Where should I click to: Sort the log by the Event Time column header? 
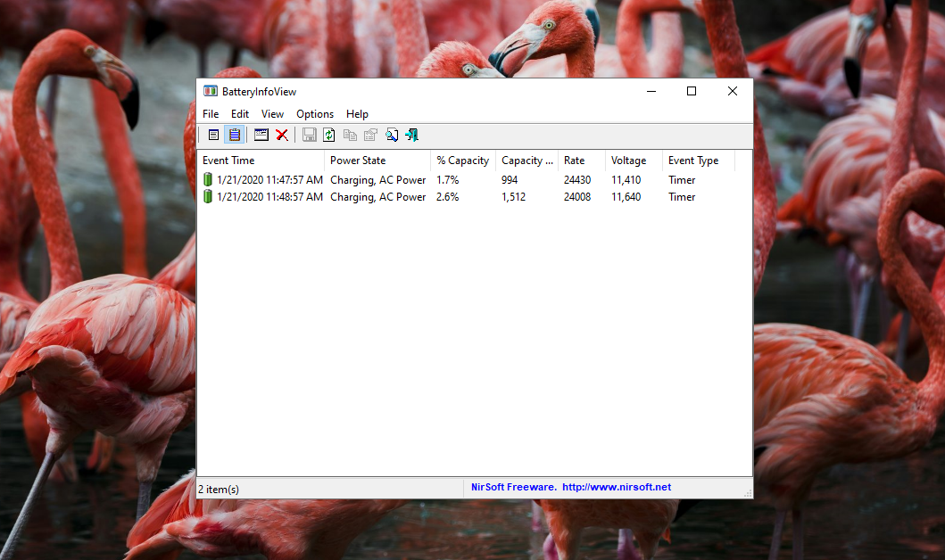(260, 161)
